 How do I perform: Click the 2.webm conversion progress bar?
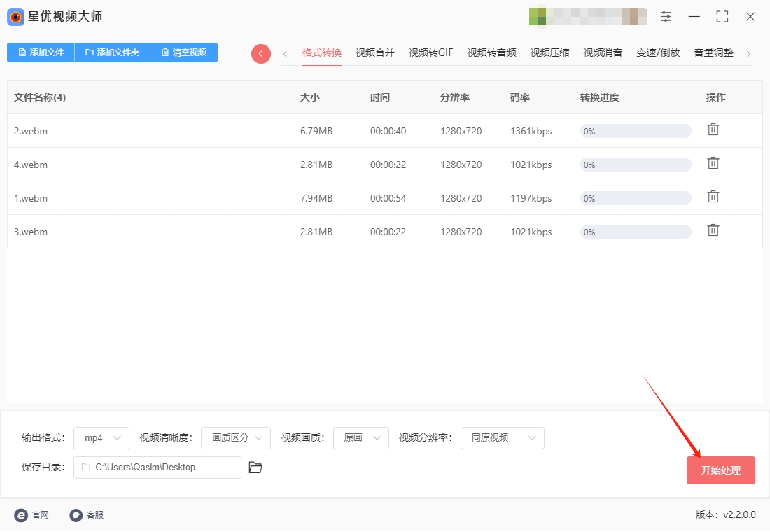click(x=636, y=131)
